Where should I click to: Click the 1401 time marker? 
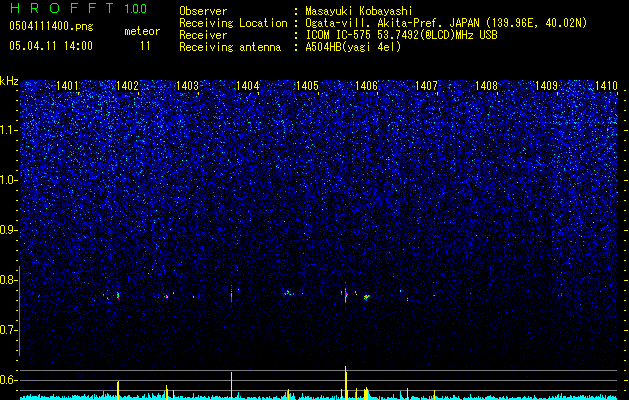(x=67, y=85)
